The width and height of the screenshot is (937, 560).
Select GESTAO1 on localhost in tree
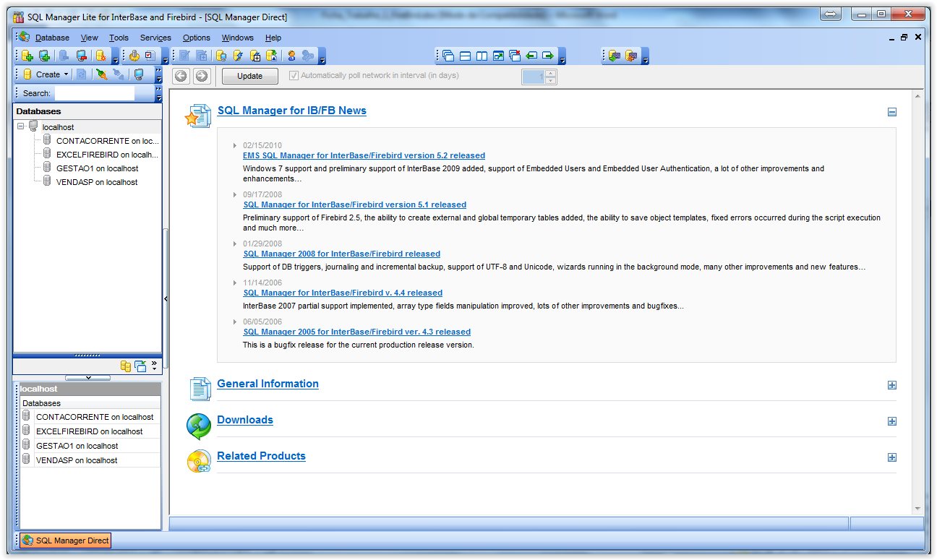pos(98,168)
